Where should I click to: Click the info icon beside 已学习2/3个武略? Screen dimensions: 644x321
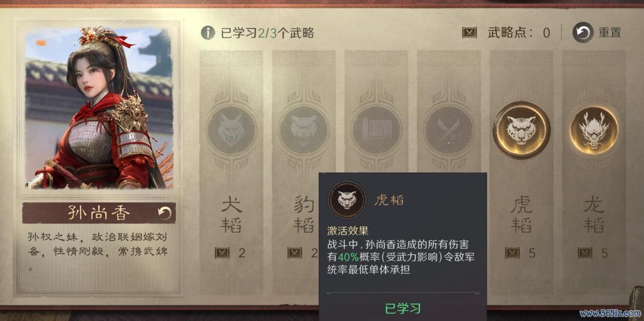pos(208,33)
